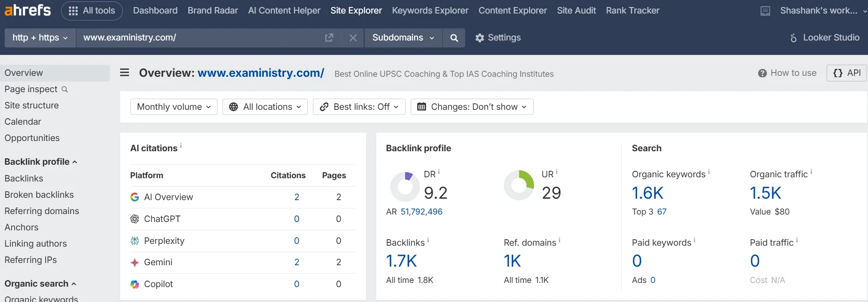Open the 1.7K backlinks count link

click(401, 261)
